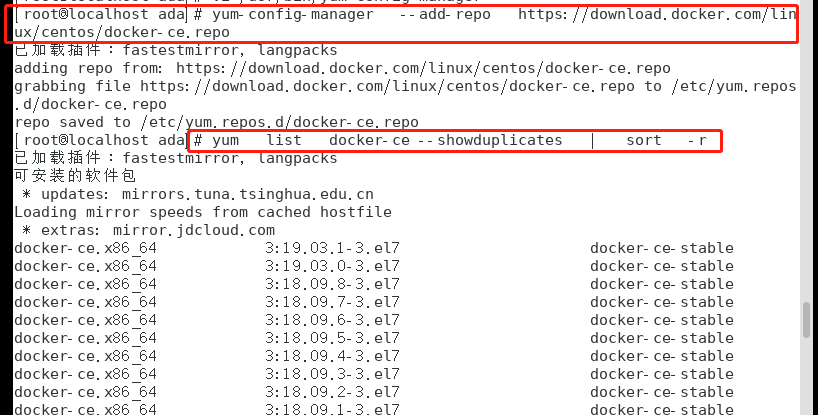Image resolution: width=818 pixels, height=415 pixels.
Task: Click the 可安装的软件包 heading line
Action: [x=68, y=176]
